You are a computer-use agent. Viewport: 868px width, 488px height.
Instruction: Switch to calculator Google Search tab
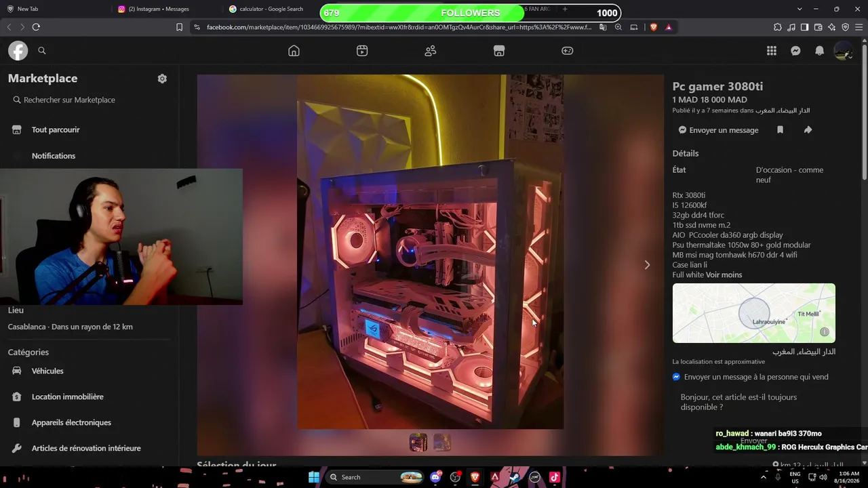coord(271,9)
